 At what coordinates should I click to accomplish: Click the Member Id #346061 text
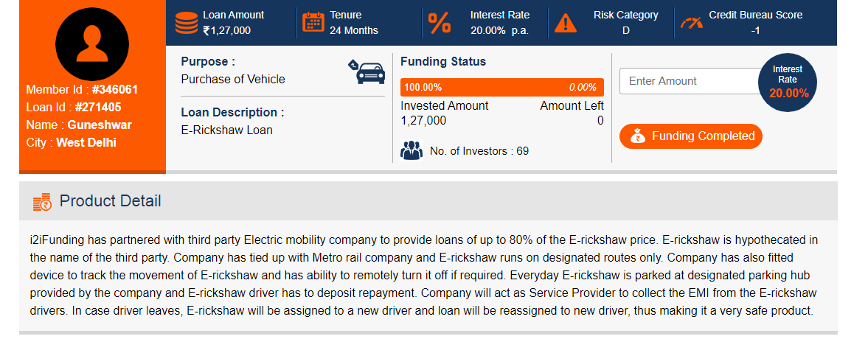82,90
